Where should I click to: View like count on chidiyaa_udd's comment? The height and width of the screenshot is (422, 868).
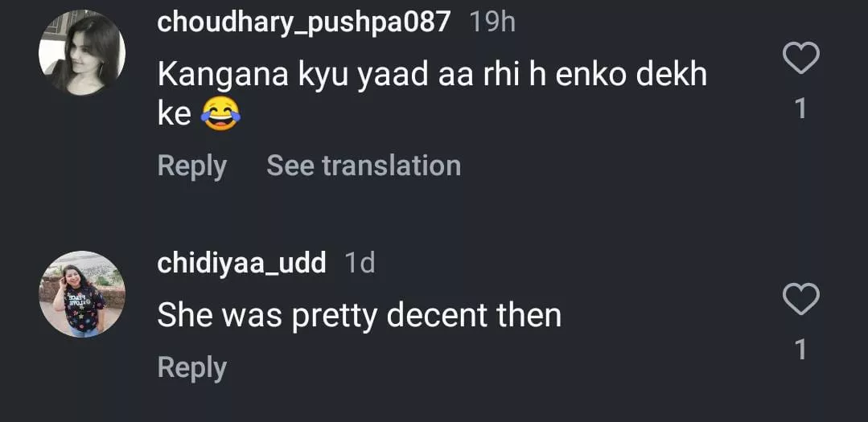800,350
